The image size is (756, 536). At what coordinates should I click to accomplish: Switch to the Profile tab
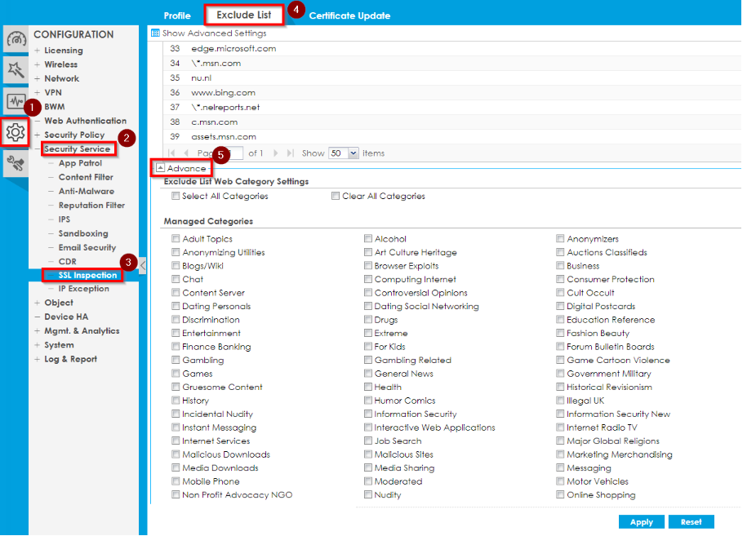pyautogui.click(x=177, y=16)
